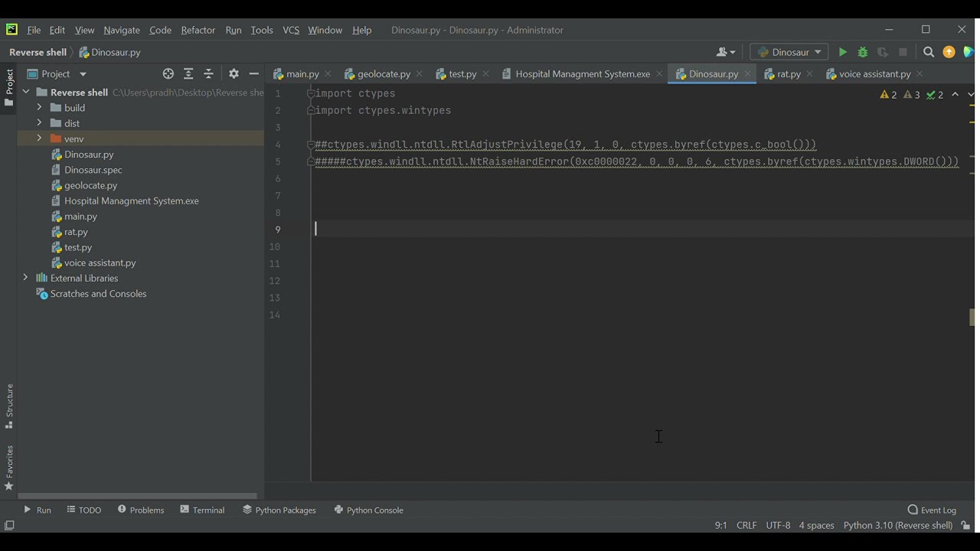Toggle read-only lock icon in status bar

[x=965, y=525]
